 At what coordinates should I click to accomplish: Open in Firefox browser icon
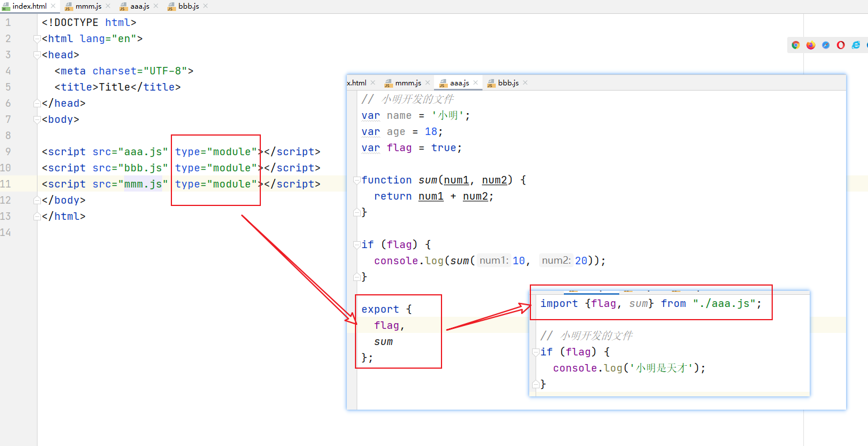point(811,45)
